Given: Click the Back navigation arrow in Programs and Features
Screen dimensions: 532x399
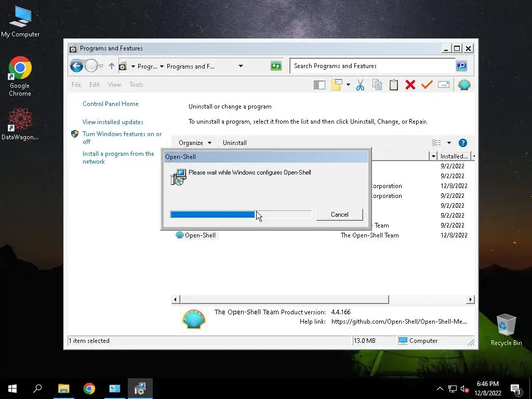Looking at the screenshot, I should coord(77,66).
